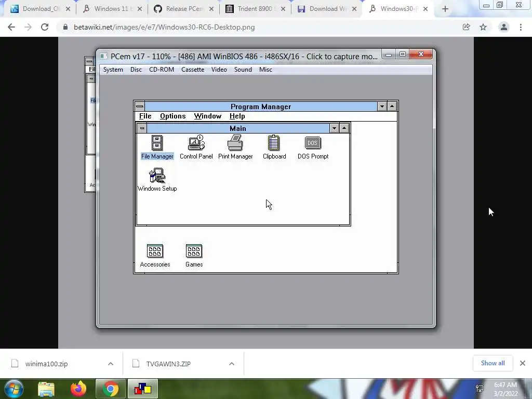Viewport: 532px width, 399px height.
Task: Click Main window minimize down arrow
Action: 334,128
